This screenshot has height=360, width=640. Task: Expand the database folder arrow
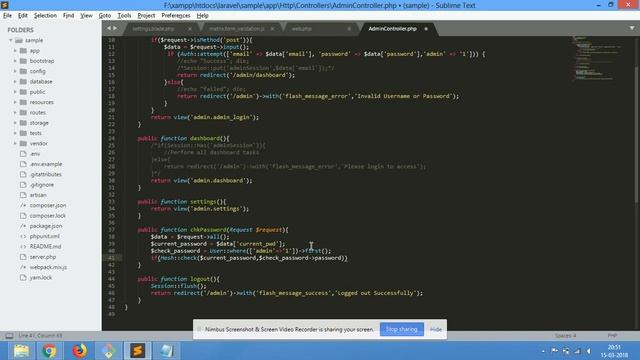pos(15,82)
